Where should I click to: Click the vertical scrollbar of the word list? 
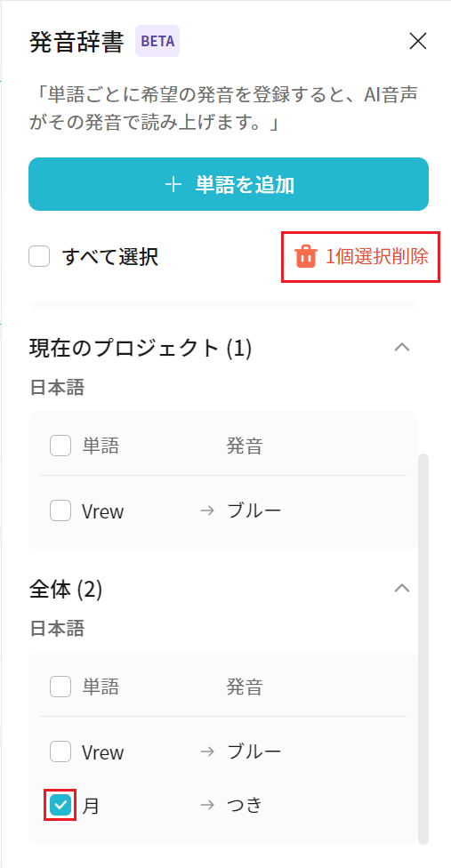[423, 647]
